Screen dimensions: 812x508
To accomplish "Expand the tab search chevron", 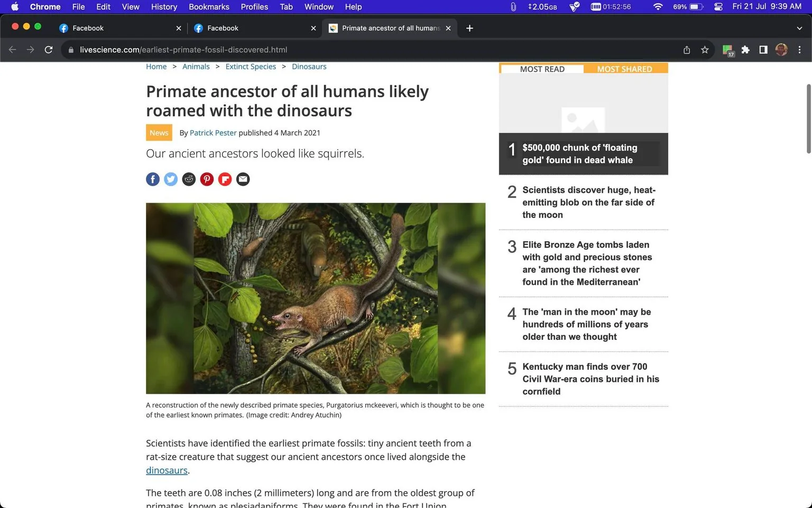I will click(x=799, y=28).
